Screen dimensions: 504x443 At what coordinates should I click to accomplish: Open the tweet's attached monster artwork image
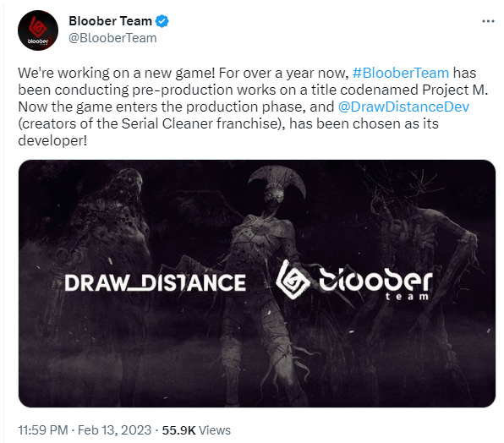pyautogui.click(x=257, y=283)
